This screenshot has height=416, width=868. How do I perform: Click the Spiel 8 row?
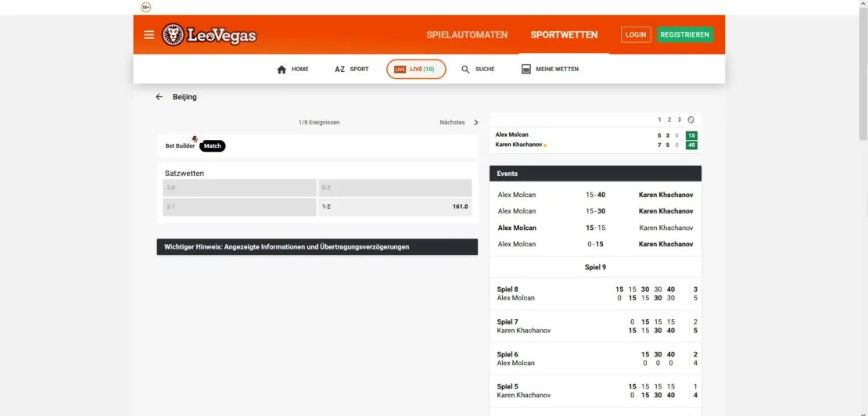595,293
